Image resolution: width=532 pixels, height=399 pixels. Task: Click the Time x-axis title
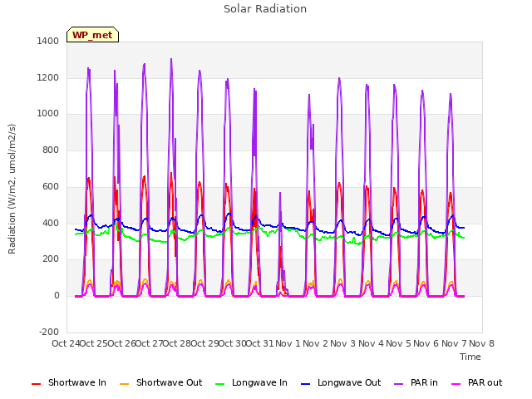click(x=470, y=357)
